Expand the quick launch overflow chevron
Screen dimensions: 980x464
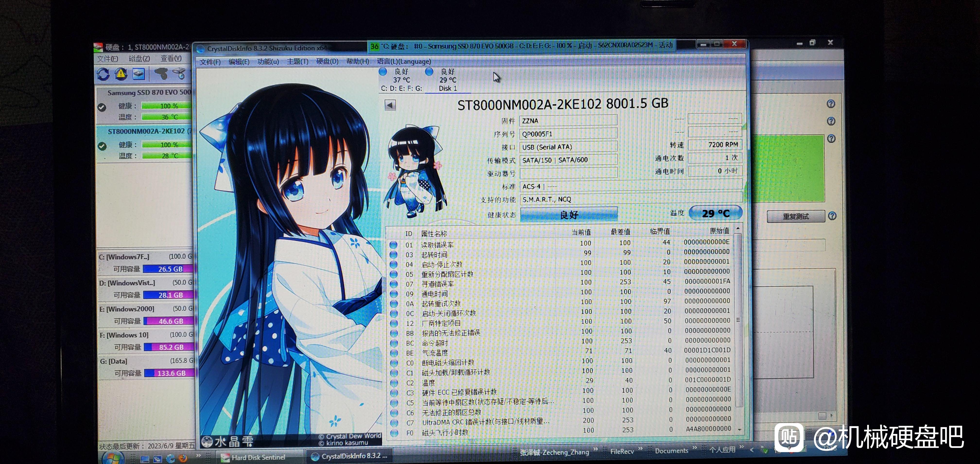click(198, 455)
